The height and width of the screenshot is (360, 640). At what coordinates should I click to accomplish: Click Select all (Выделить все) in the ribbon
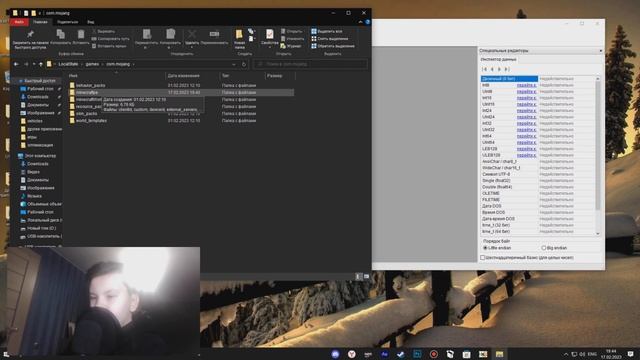point(327,31)
